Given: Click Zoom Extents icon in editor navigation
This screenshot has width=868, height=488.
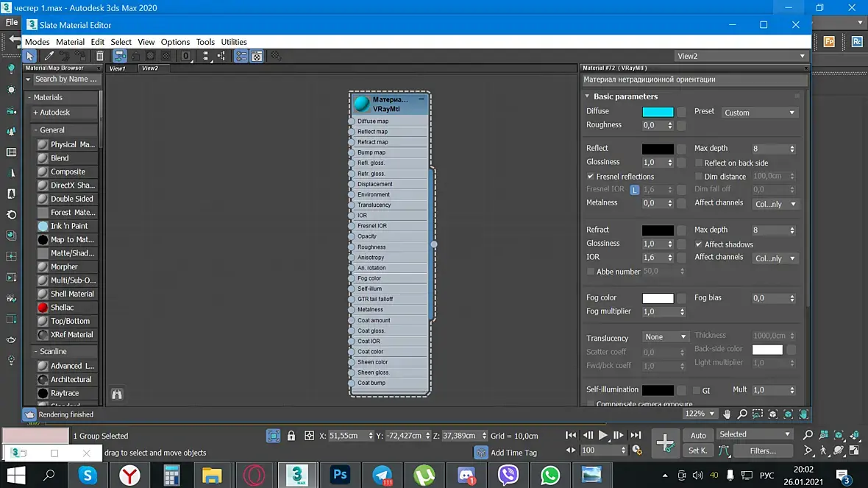Looking at the screenshot, I should coord(773,414).
